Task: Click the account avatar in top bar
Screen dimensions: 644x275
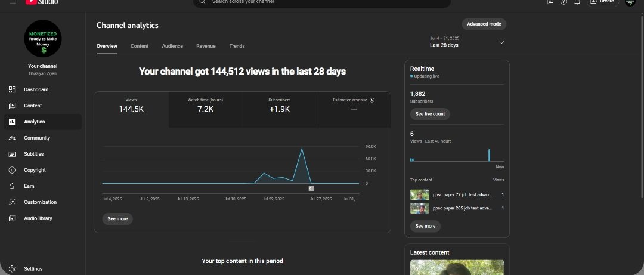Action: [x=630, y=2]
